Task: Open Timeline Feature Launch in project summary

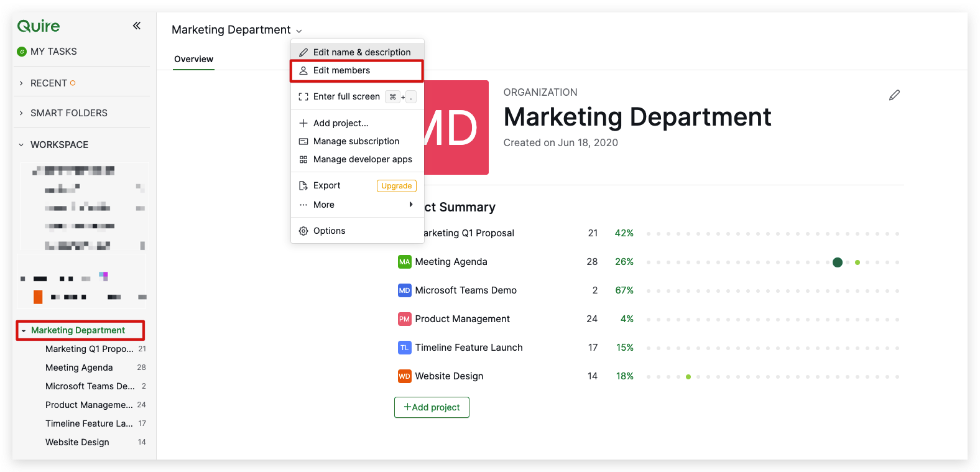Action: (x=469, y=348)
